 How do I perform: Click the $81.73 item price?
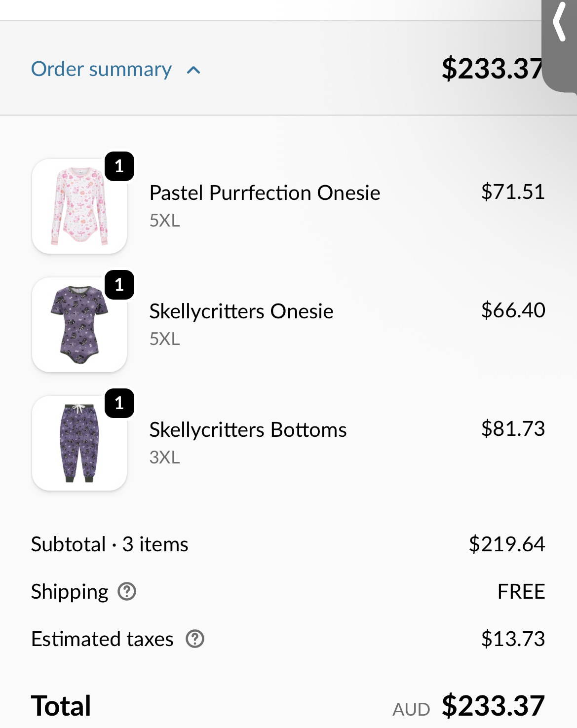[x=513, y=428]
